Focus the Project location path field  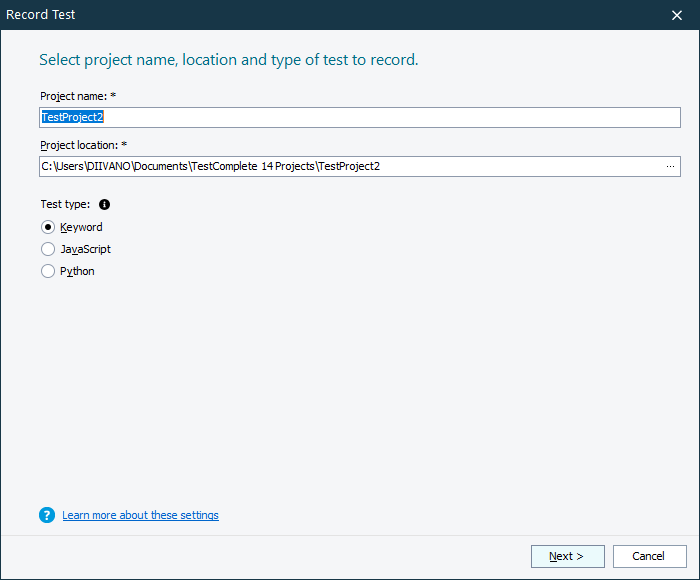350,166
